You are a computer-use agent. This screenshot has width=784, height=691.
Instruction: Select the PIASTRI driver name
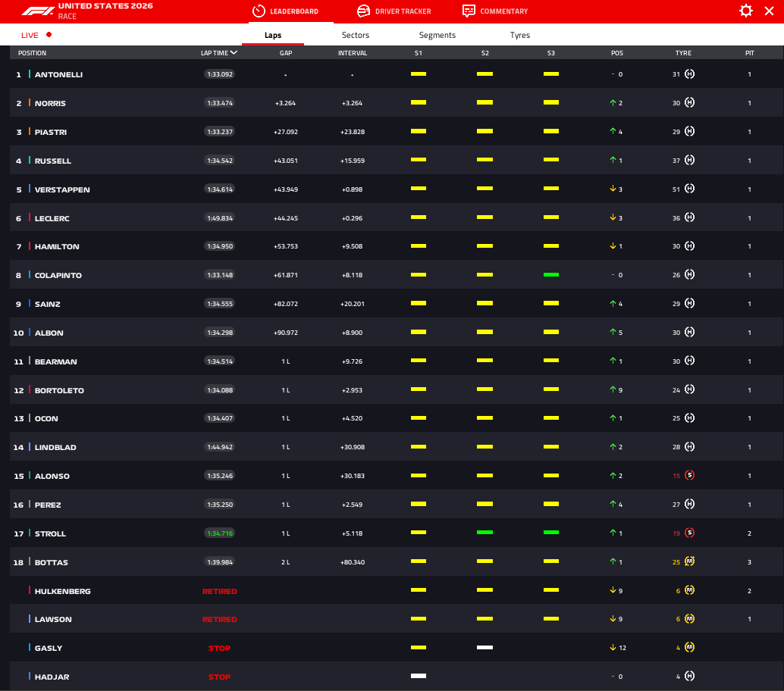[x=51, y=133]
